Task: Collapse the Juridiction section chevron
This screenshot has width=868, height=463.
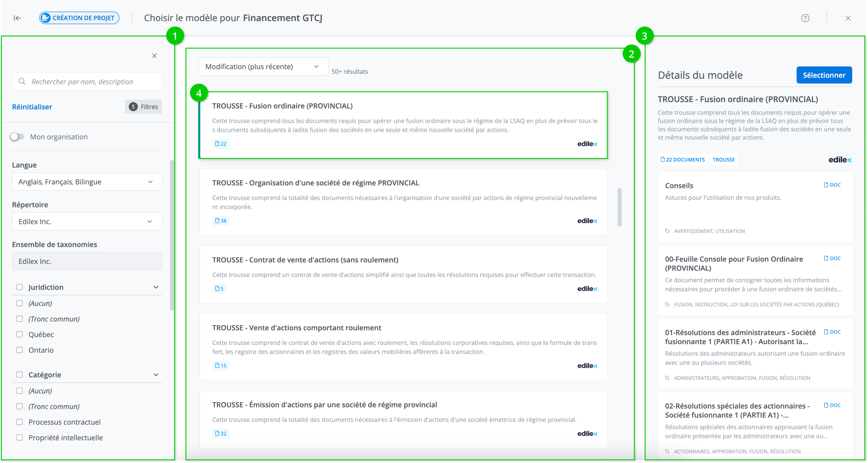Action: (x=156, y=287)
